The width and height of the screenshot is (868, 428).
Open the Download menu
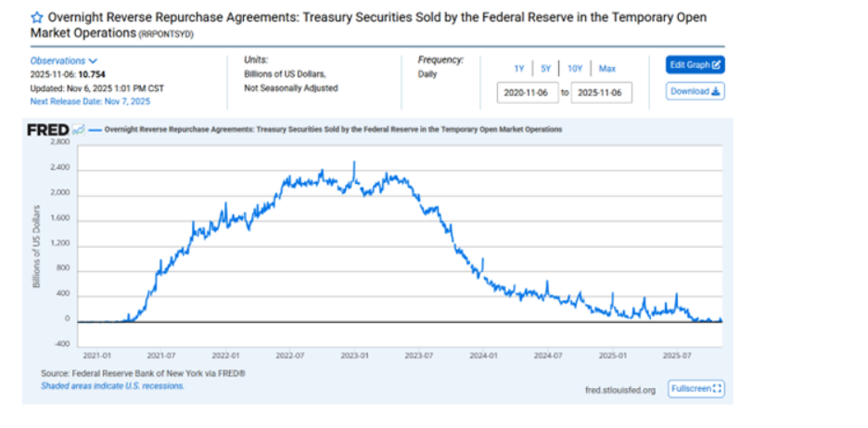coord(695,91)
